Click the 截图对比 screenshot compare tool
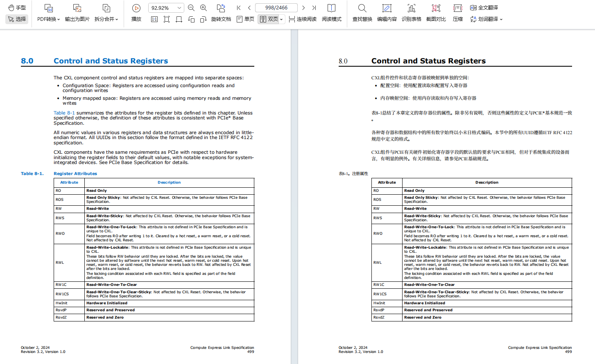Screen dimensions: 595x364 pos(436,13)
